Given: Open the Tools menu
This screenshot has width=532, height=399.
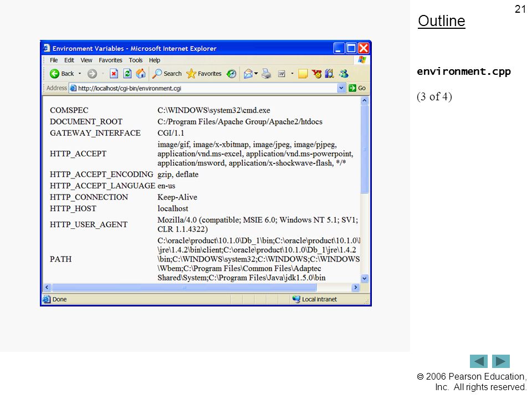Looking at the screenshot, I should pos(135,60).
